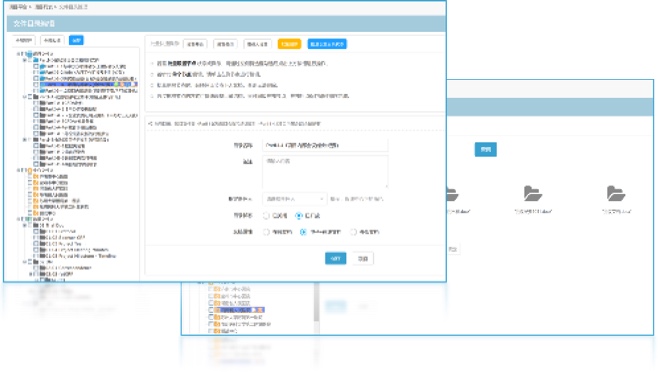
Task: Click the checked radio in the two-option row
Action: 298,215
